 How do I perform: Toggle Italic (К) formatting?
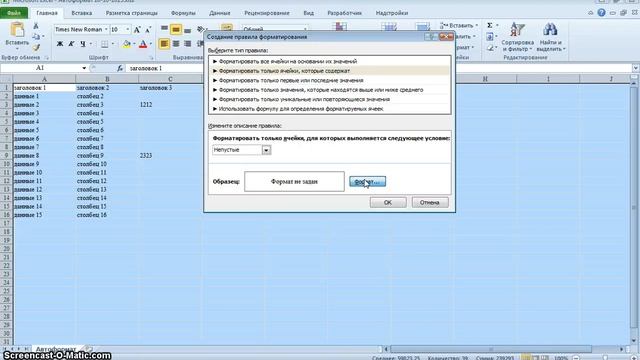coord(71,44)
